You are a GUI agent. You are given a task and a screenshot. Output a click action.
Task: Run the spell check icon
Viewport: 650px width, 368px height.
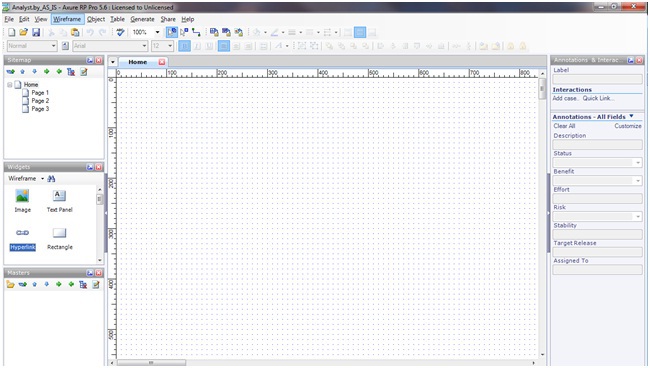[120, 32]
